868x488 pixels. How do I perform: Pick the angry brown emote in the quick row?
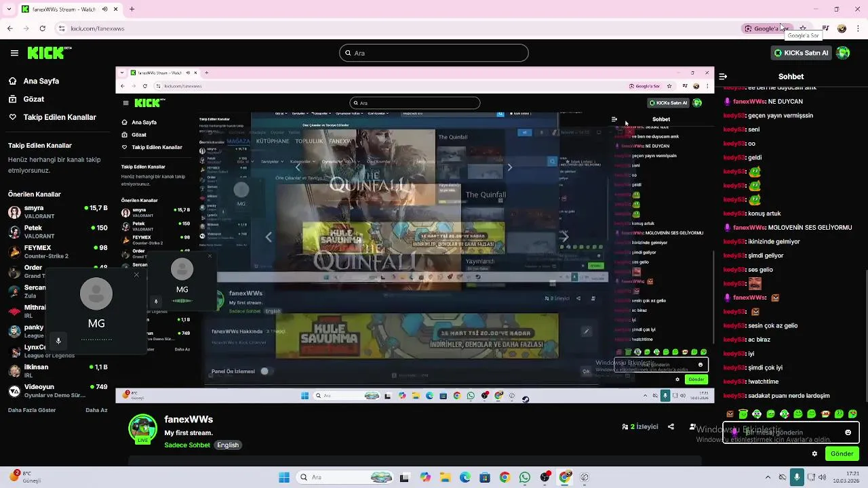tap(730, 414)
